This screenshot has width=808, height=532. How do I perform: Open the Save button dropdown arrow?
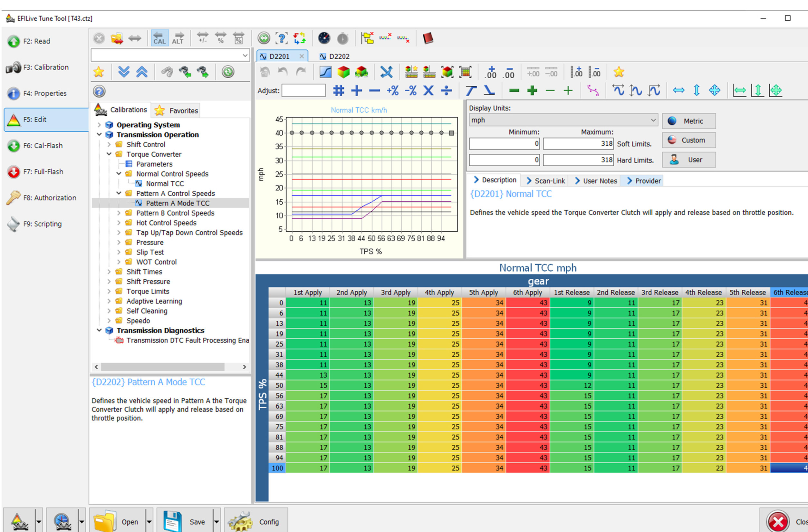[x=216, y=521]
